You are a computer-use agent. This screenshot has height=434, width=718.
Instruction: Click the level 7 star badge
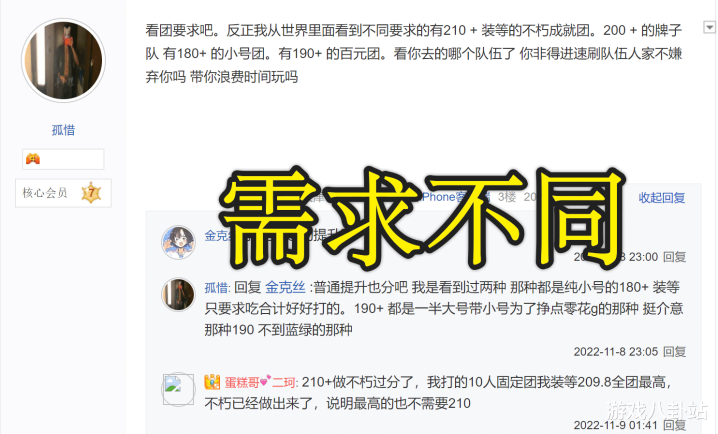[x=91, y=193]
